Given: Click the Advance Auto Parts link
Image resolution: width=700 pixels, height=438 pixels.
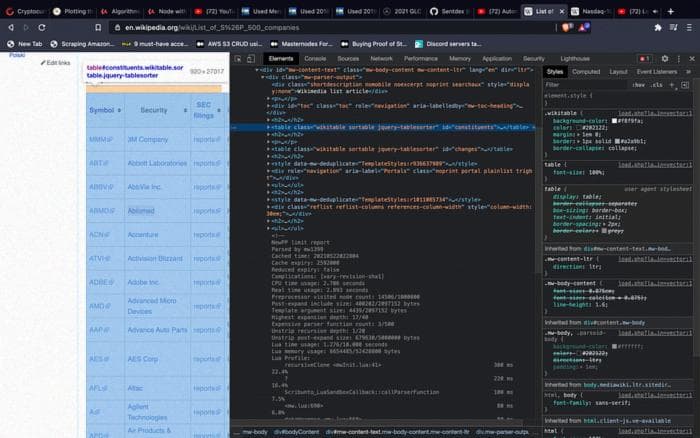Looking at the screenshot, I should point(157,330).
